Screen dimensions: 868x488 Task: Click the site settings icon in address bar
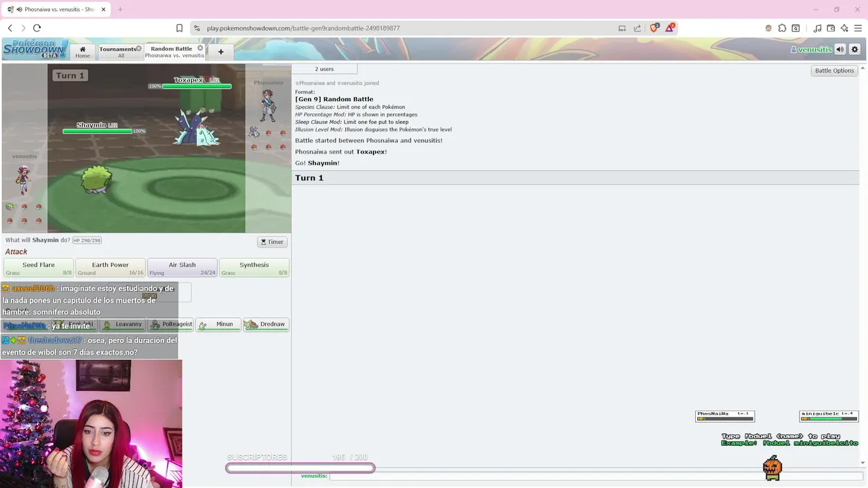tap(197, 28)
